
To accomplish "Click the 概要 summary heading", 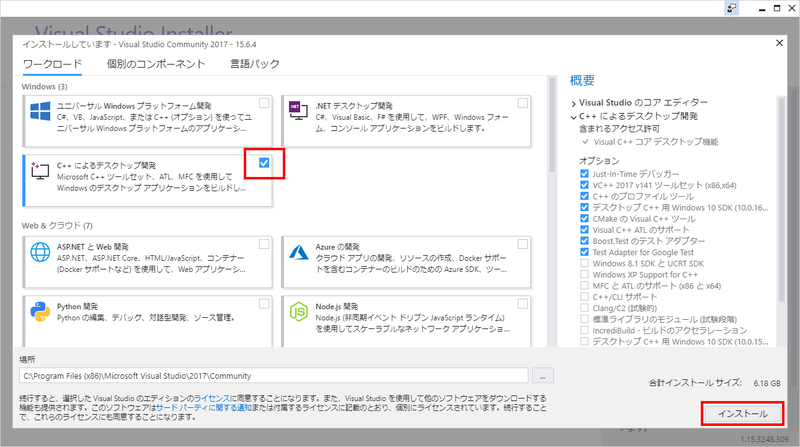I will tap(582, 81).
